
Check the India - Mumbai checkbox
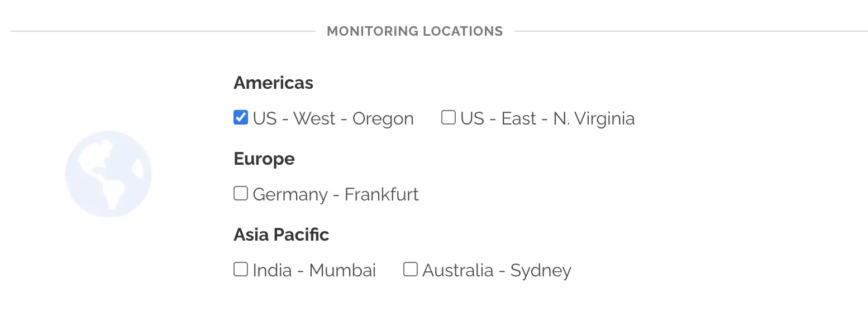[x=241, y=270]
